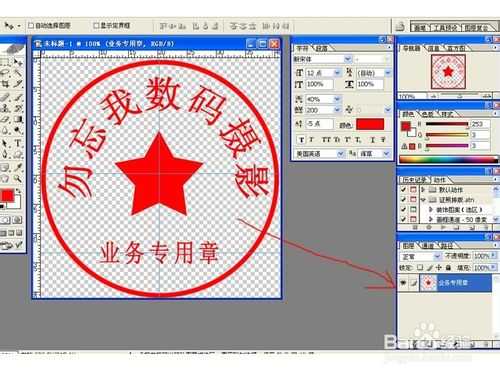Click play selection in Actions panel
Screen dimensions: 500x375
(x=444, y=228)
